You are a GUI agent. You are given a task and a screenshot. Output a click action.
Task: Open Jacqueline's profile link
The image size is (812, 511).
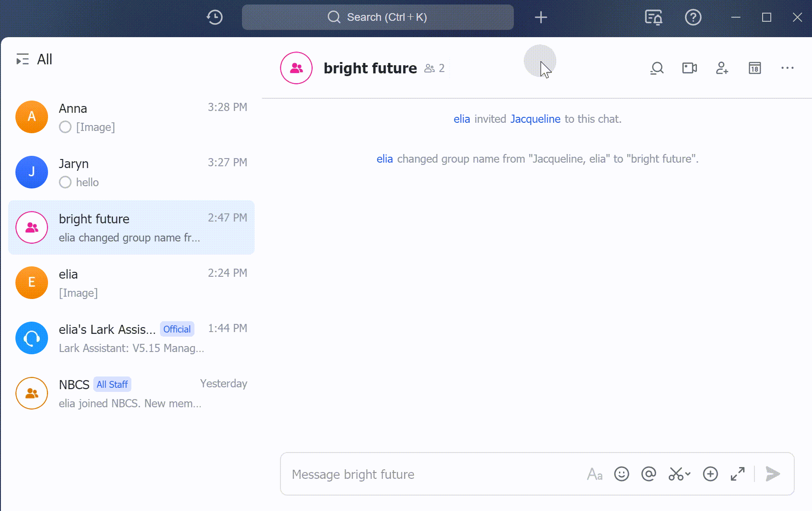point(535,119)
